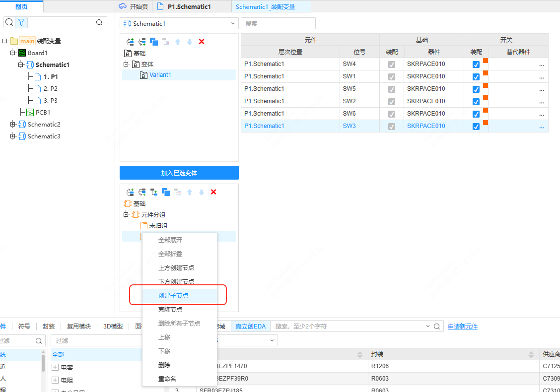This screenshot has width=560, height=392.
Task: Expand the Schematic2 tree node
Action: click(13, 124)
